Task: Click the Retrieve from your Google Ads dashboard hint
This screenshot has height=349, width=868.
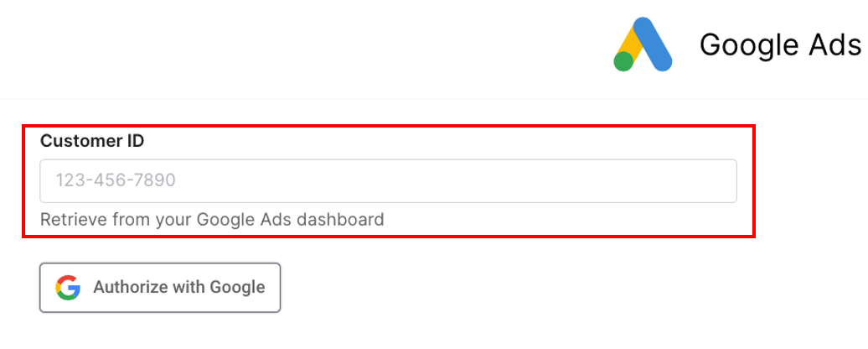Action: (x=212, y=220)
